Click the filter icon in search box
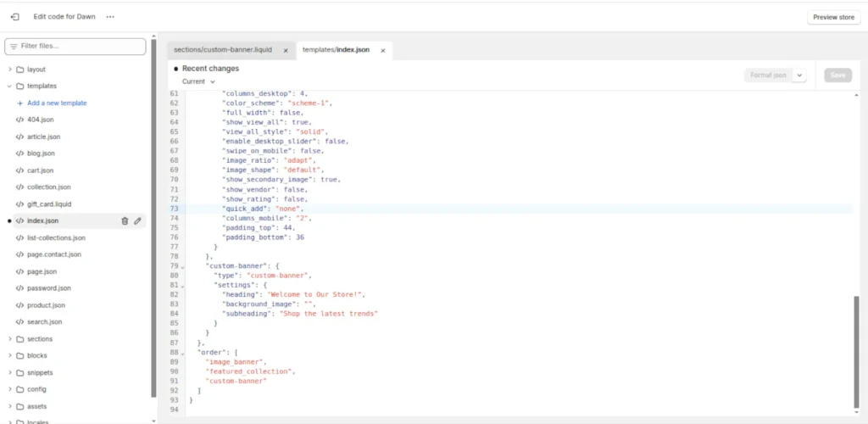The width and height of the screenshot is (868, 424). 14,47
